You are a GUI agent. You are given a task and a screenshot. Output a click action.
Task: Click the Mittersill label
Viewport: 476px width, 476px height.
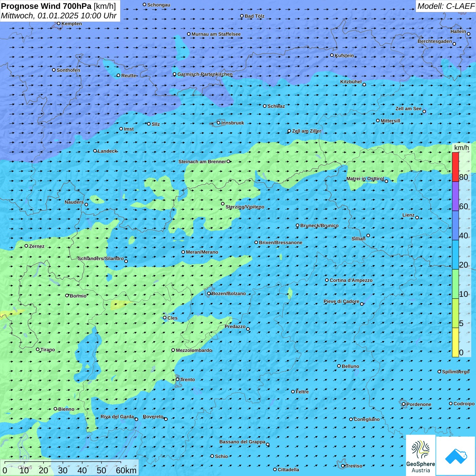point(390,121)
